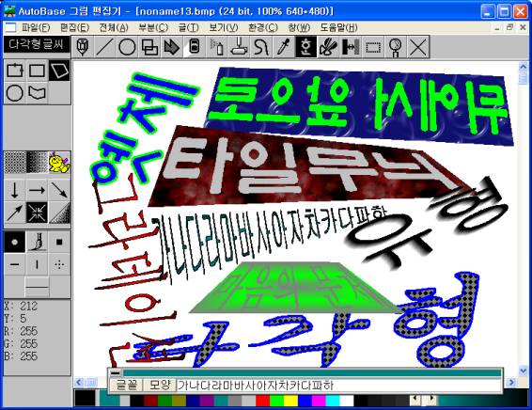Choose the polygon shape text mode

pos(59,71)
